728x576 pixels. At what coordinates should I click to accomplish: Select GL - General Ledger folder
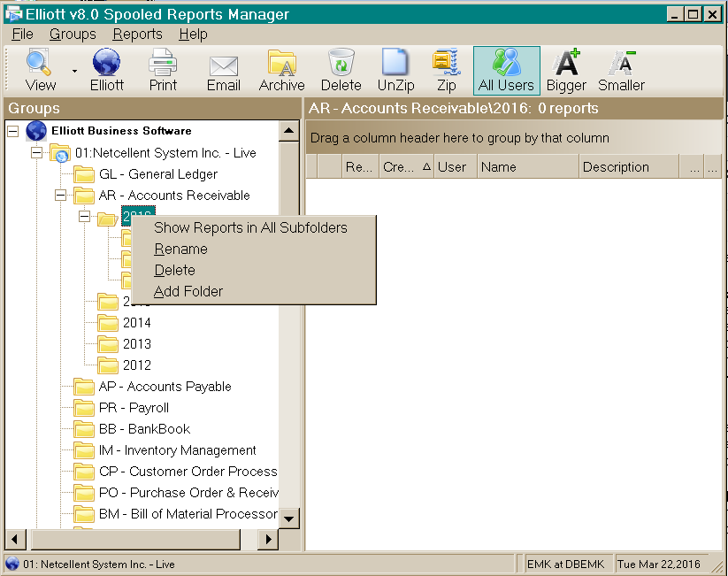pyautogui.click(x=157, y=174)
